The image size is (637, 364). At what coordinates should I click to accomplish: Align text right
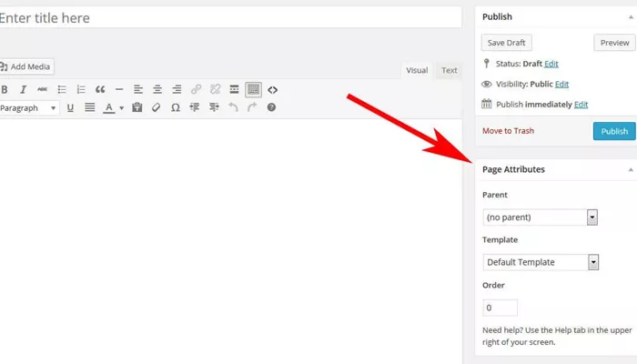coord(177,89)
